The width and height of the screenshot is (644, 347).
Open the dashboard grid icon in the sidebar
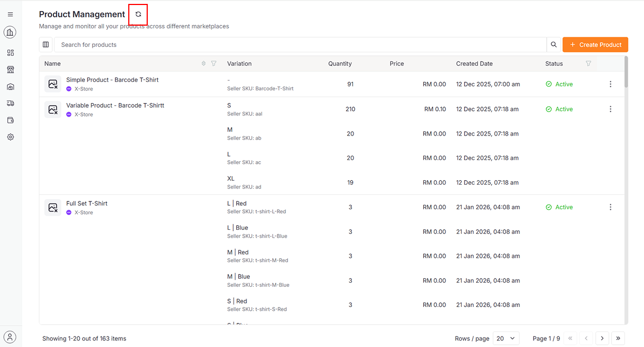click(10, 53)
